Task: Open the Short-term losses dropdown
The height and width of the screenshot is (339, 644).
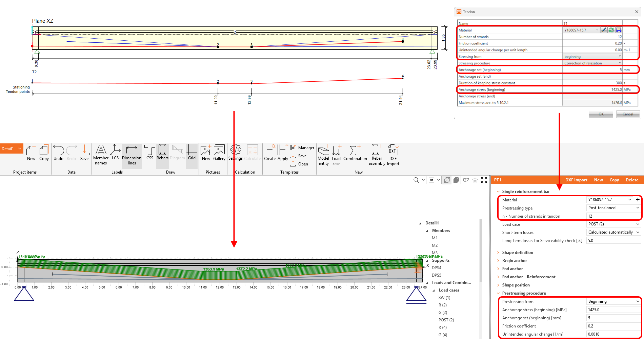Action: [x=613, y=232]
